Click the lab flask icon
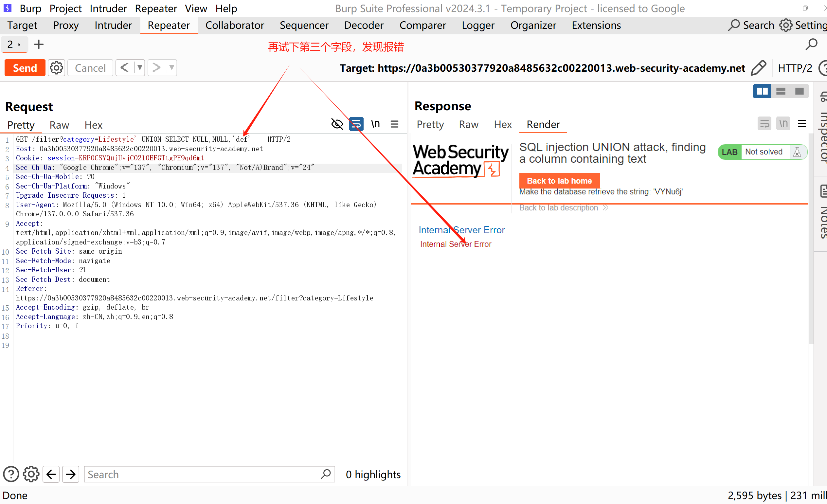The height and width of the screenshot is (504, 827). [798, 152]
